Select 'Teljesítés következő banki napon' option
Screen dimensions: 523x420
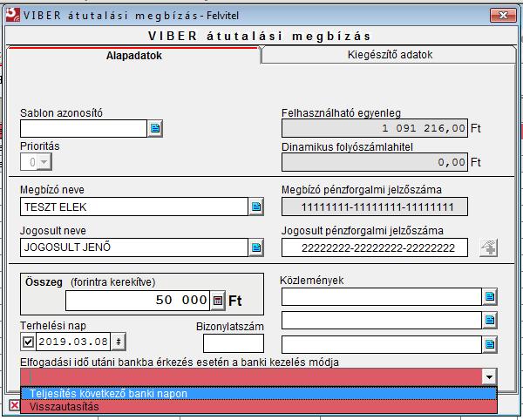tap(259, 394)
